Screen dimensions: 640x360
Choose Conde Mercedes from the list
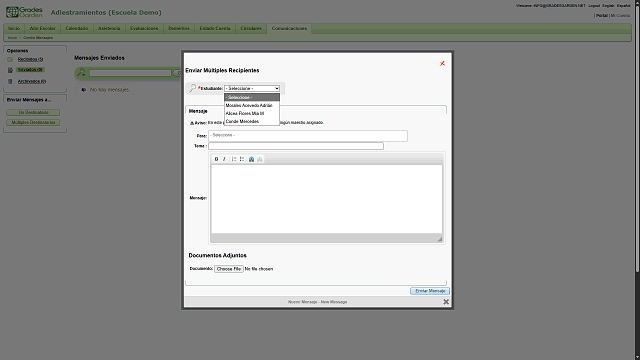[252, 122]
